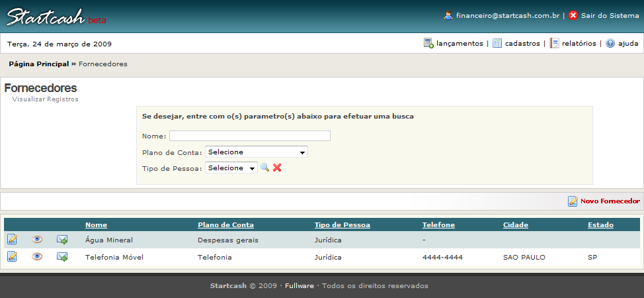Click Jurídica in Telefonia Móvel row
The height and width of the screenshot is (298, 644).
pos(328,257)
